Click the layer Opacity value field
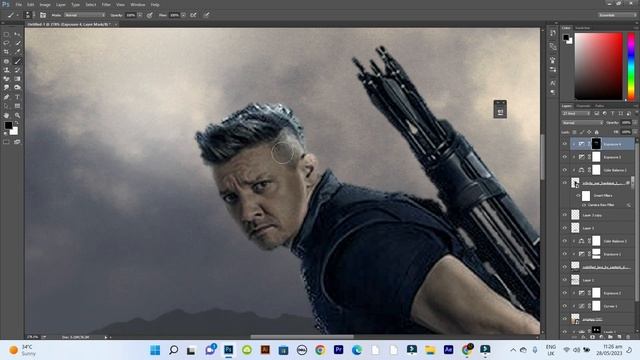This screenshot has width=640, height=360. (626, 122)
